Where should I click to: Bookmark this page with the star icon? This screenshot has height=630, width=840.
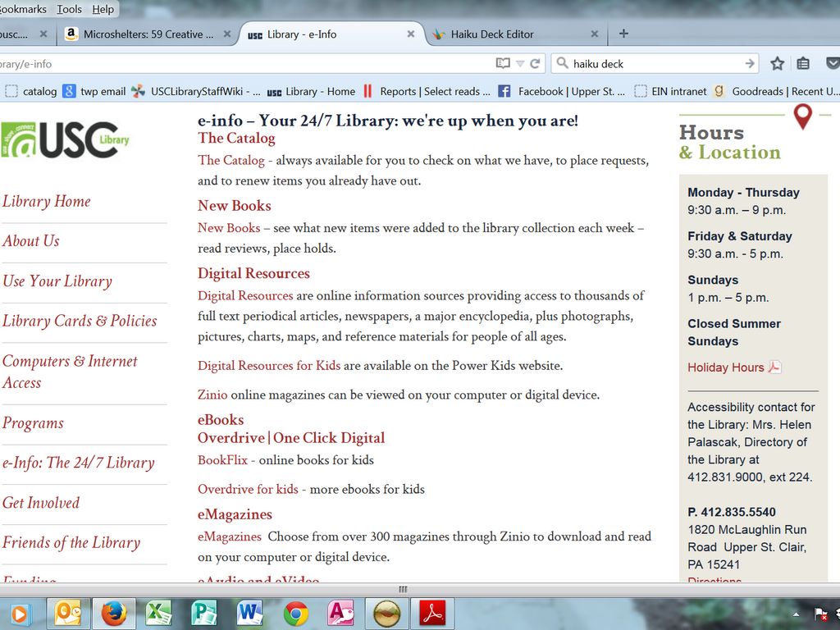click(x=778, y=64)
